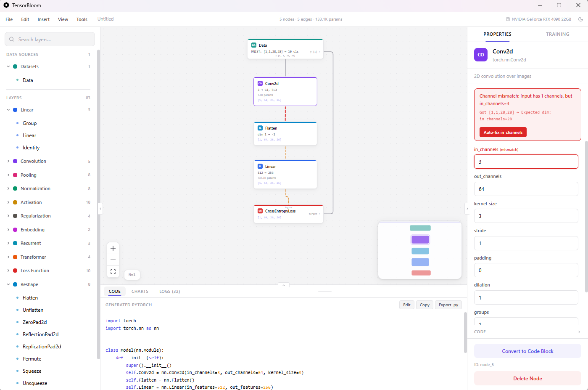The width and height of the screenshot is (588, 390).
Task: Click the search magnifier in the layers panel
Action: pyautogui.click(x=11, y=39)
